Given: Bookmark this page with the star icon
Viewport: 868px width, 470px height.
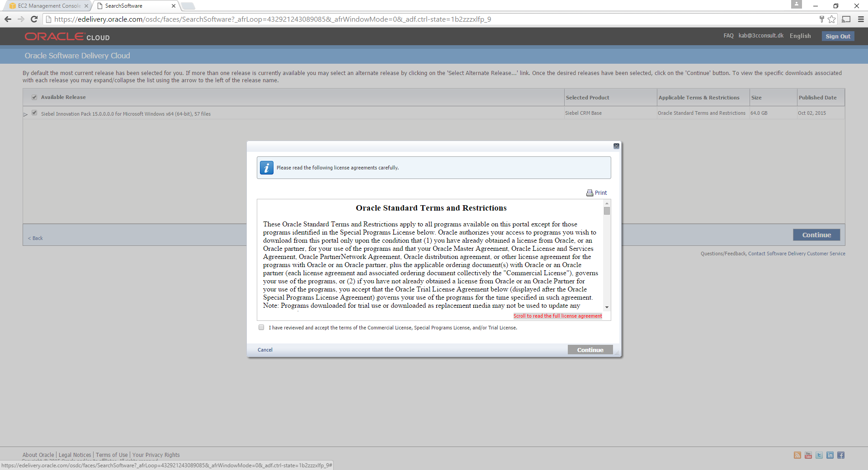Looking at the screenshot, I should [x=831, y=19].
